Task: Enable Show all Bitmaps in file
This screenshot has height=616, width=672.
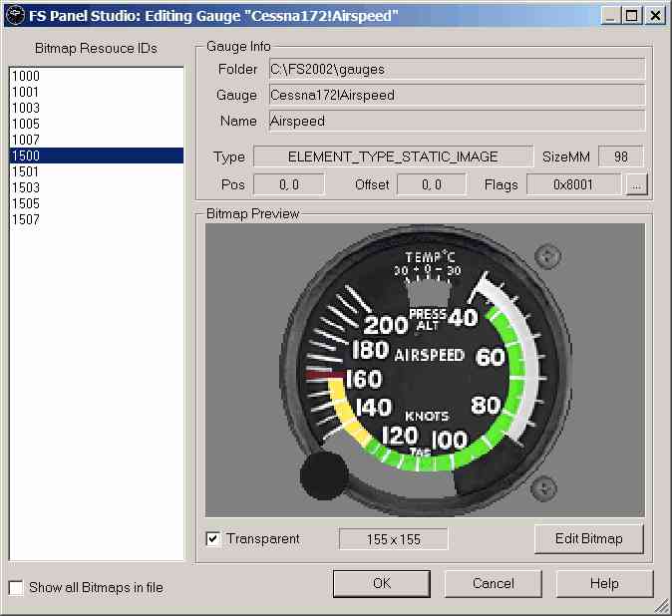Action: 16,587
